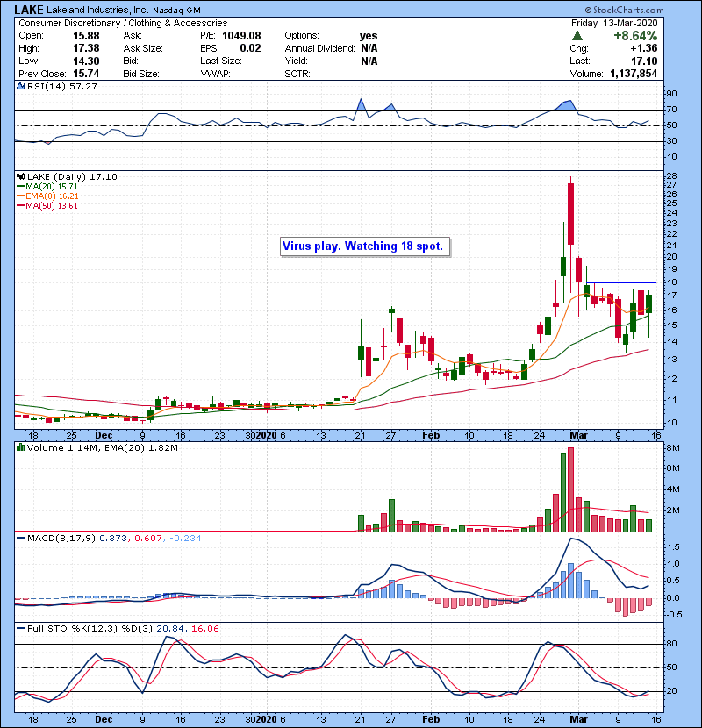Click the Annual Dividend N/A value
702x728 pixels.
(x=369, y=48)
